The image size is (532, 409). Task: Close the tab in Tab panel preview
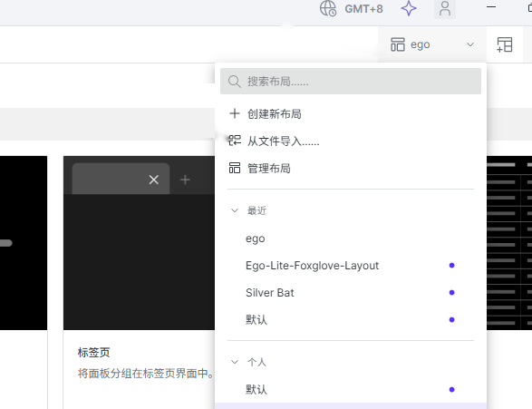click(154, 180)
